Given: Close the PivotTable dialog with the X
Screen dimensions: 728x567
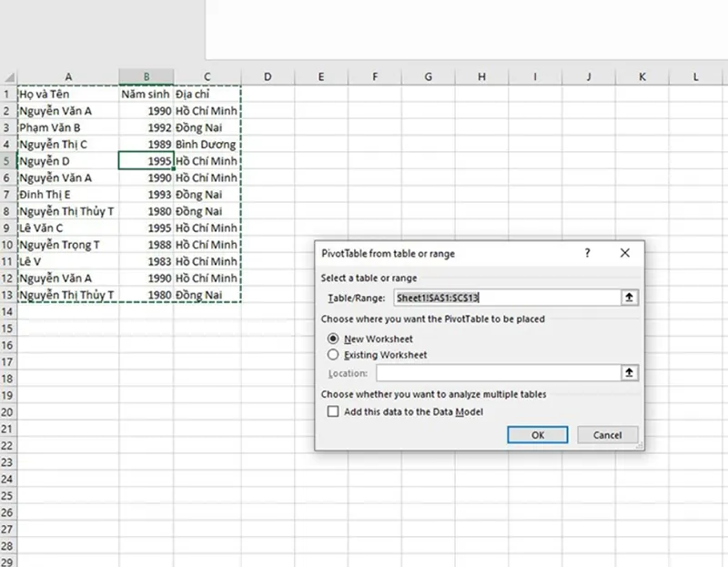Looking at the screenshot, I should coord(625,253).
